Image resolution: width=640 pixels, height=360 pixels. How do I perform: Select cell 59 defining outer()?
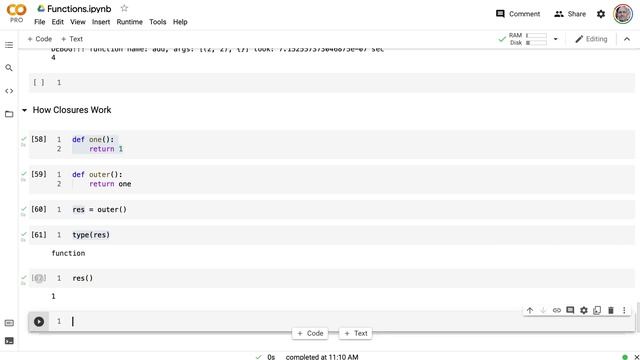click(331, 179)
